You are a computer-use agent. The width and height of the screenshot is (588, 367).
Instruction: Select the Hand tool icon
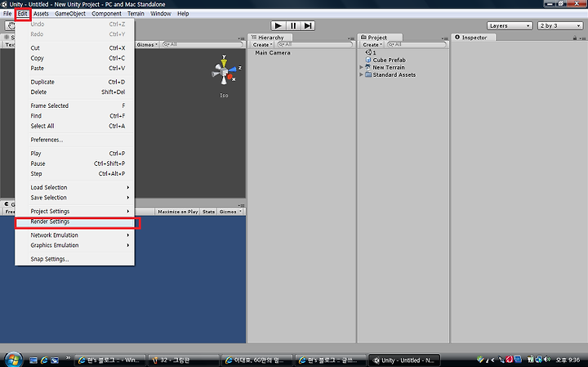tap(11, 25)
